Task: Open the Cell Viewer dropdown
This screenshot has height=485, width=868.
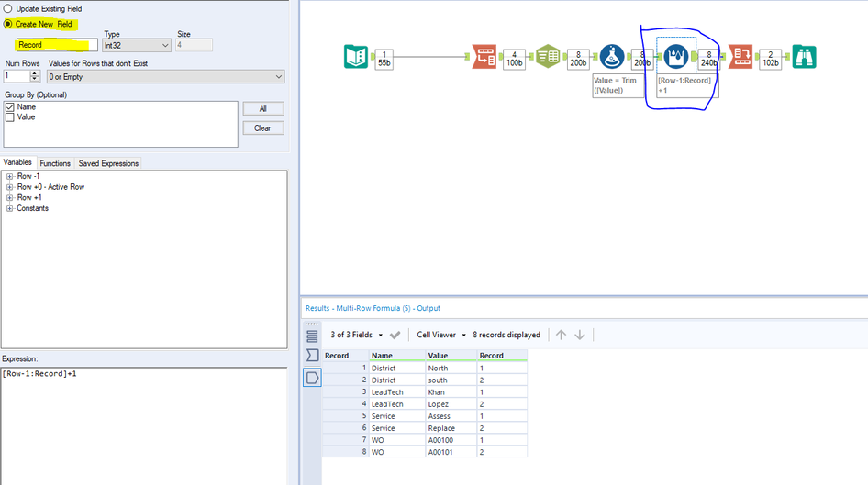Action: point(441,336)
